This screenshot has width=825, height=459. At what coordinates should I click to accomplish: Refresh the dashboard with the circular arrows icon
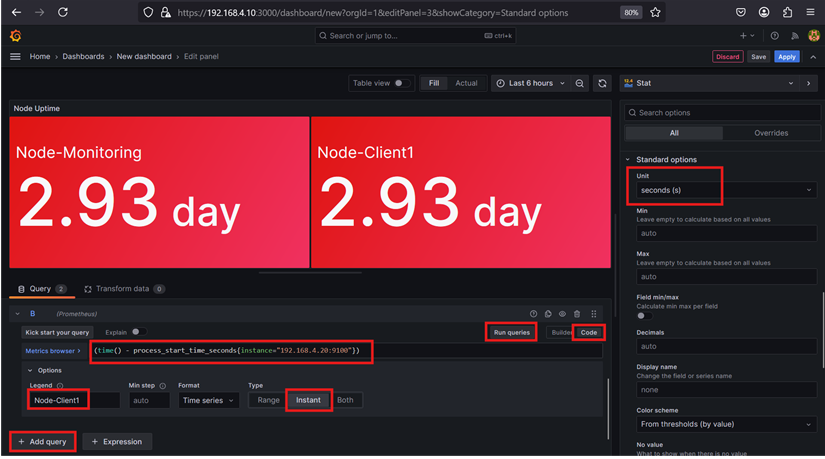click(x=602, y=83)
